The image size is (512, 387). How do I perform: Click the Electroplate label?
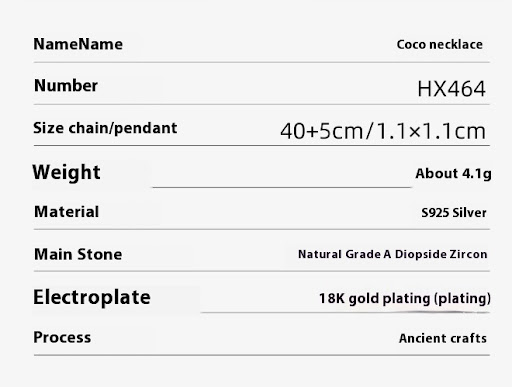click(x=92, y=297)
